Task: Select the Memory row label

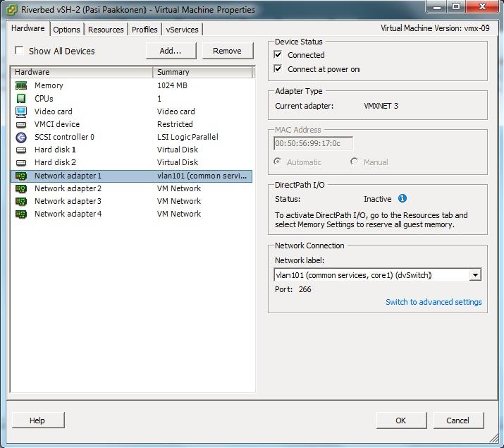Action: (49, 85)
